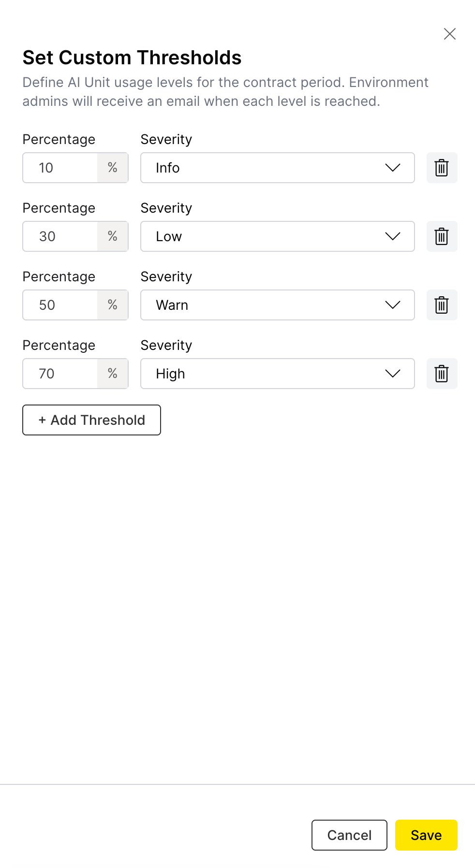Click the chevron arrow on Info dropdown
This screenshot has height=868, width=475.
pyautogui.click(x=393, y=168)
